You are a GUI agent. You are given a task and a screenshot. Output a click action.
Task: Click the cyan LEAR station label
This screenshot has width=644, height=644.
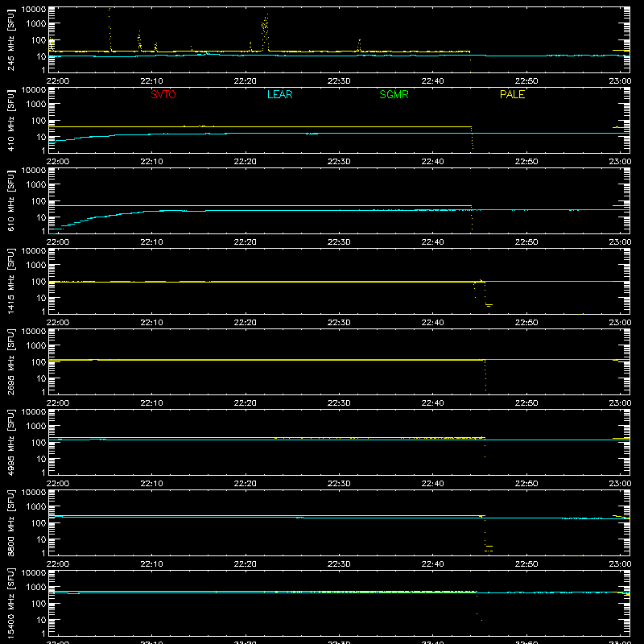(x=279, y=94)
